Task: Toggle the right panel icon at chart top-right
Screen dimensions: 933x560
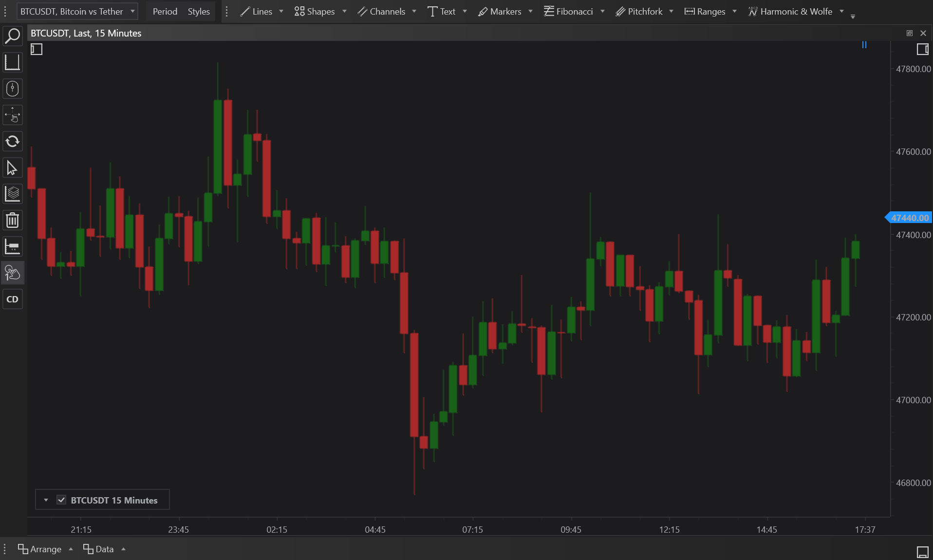Action: [922, 49]
